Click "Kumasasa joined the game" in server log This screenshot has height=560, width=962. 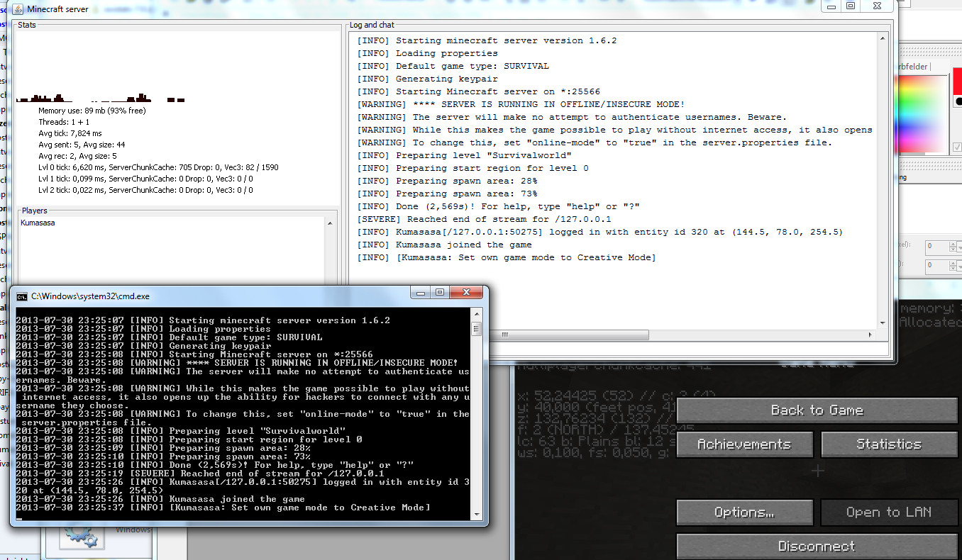click(444, 245)
